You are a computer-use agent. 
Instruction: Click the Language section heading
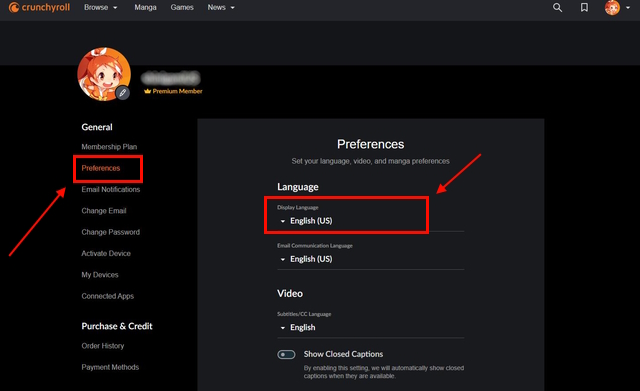click(298, 187)
